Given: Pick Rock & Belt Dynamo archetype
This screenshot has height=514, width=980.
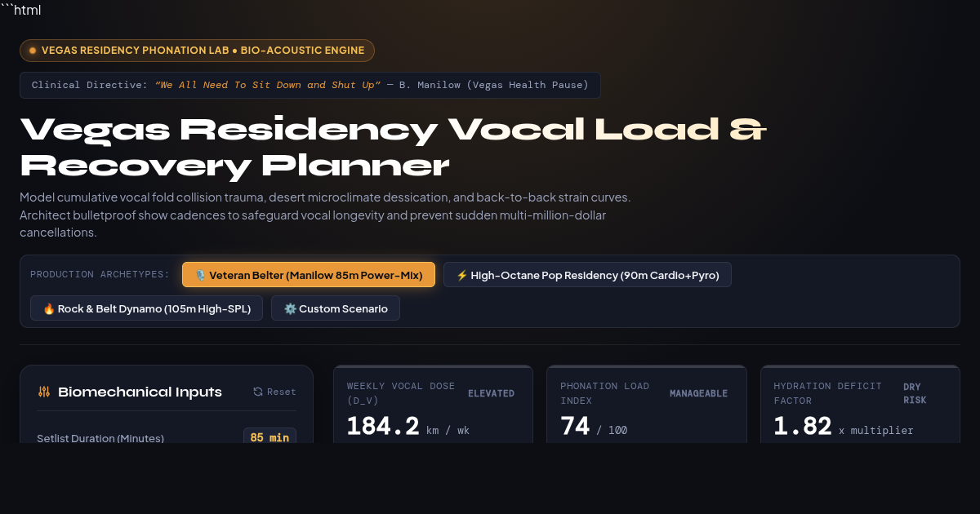Looking at the screenshot, I should pyautogui.click(x=146, y=308).
